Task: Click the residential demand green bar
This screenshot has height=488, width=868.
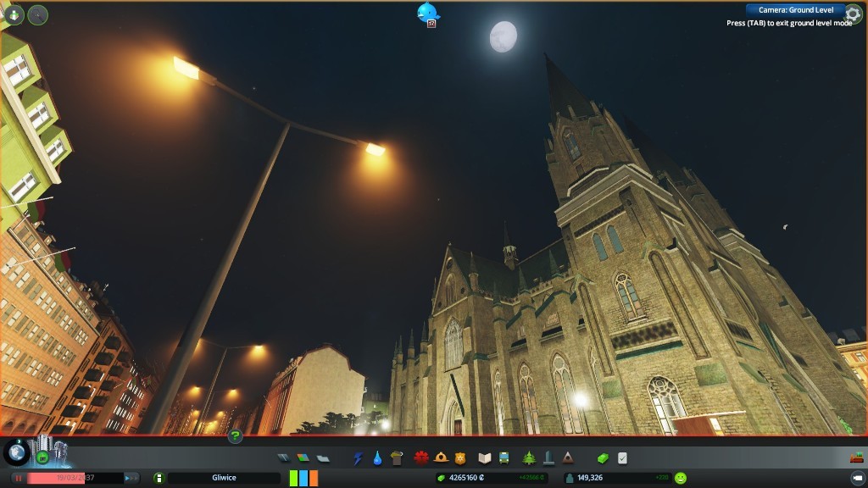Action: coord(293,478)
